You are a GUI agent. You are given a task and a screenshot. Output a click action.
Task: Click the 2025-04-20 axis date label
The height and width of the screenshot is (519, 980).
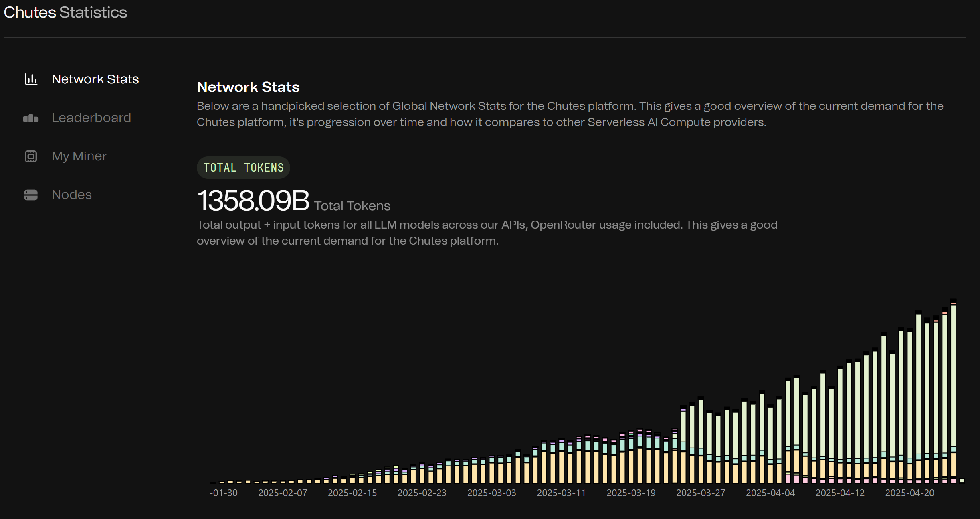pos(909,493)
